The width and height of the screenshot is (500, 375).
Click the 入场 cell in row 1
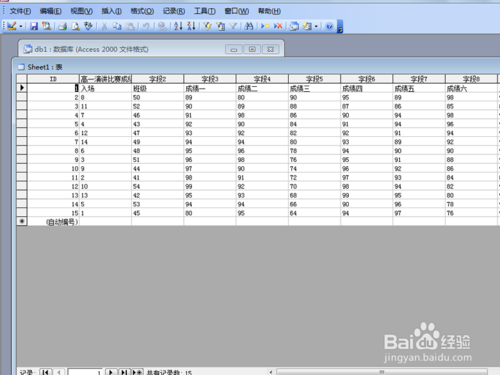(105, 88)
